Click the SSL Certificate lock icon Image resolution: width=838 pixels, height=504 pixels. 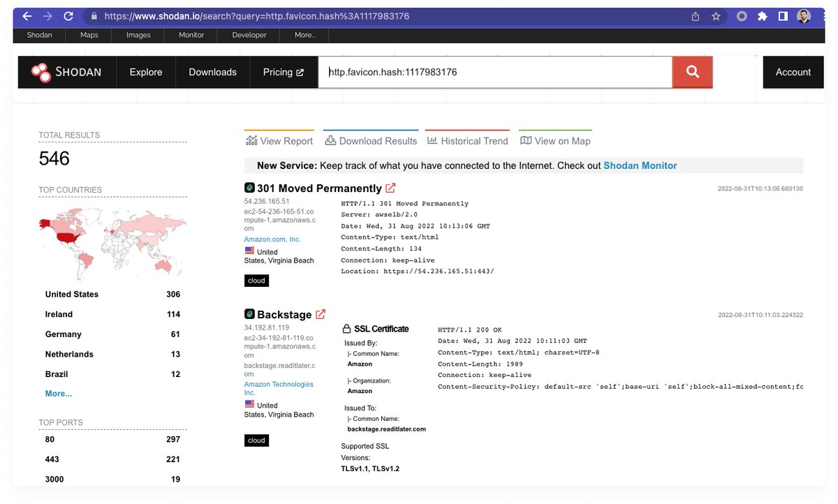[x=346, y=328]
